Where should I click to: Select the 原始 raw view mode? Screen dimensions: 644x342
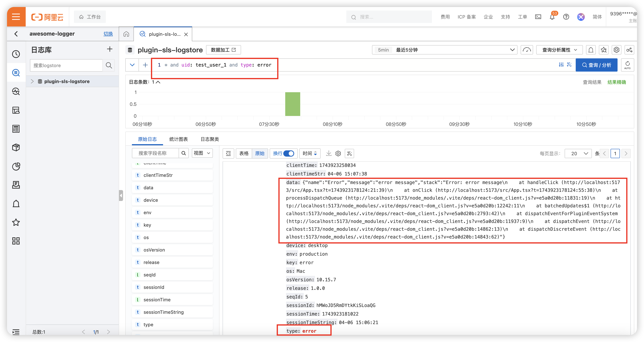coord(260,153)
